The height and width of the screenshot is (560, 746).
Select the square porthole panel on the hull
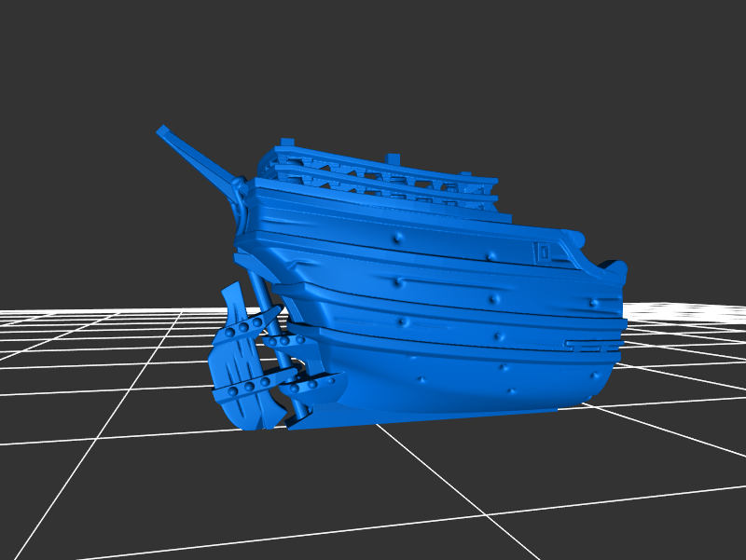pyautogui.click(x=542, y=252)
